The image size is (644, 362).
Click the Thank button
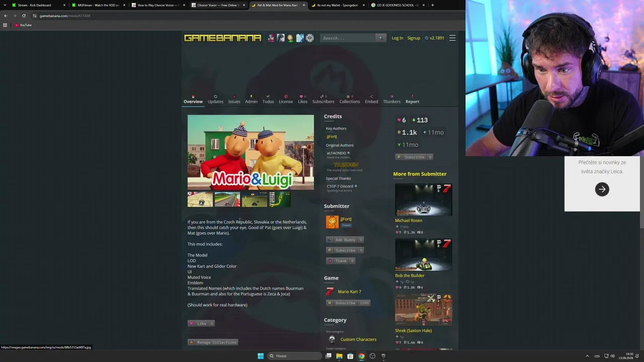coord(341,261)
